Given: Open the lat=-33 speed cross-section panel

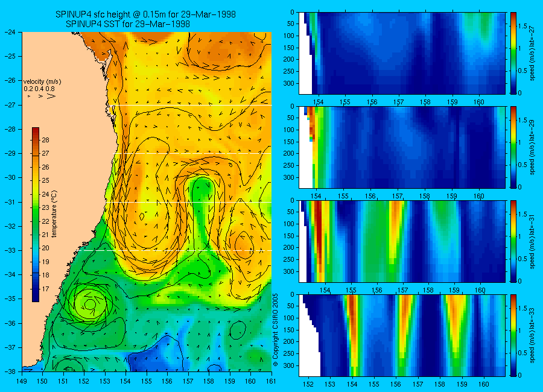Looking at the screenshot, I should tap(402, 335).
